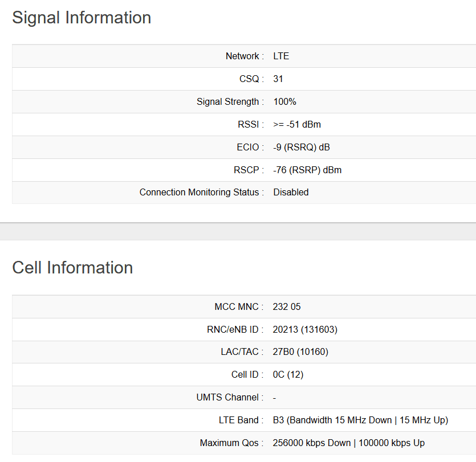Select the Network value LTE
Viewport: 476px width, 462px height.
(281, 56)
